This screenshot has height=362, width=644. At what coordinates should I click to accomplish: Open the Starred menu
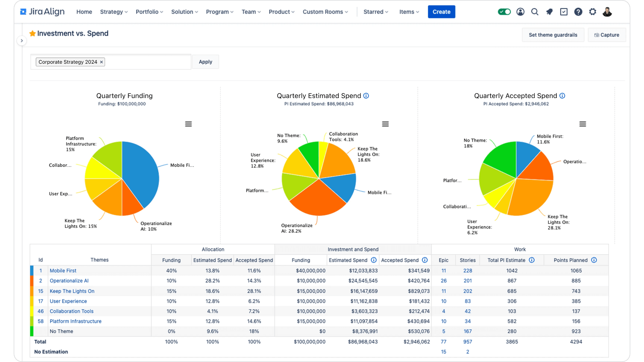click(376, 12)
